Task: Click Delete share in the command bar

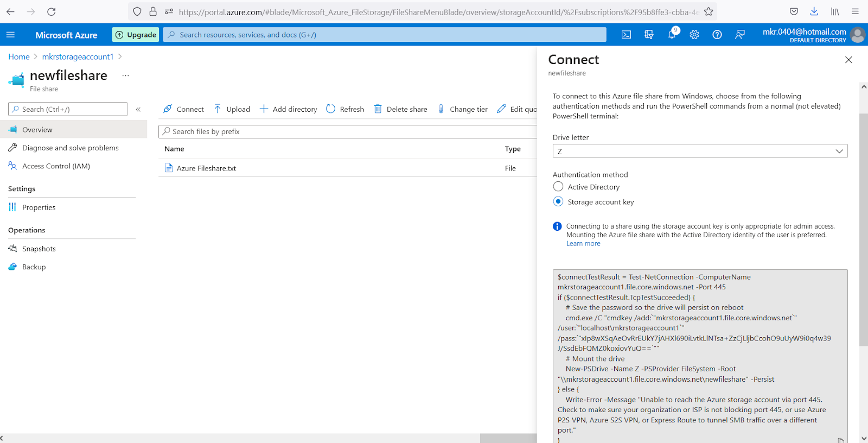Action: pyautogui.click(x=400, y=109)
